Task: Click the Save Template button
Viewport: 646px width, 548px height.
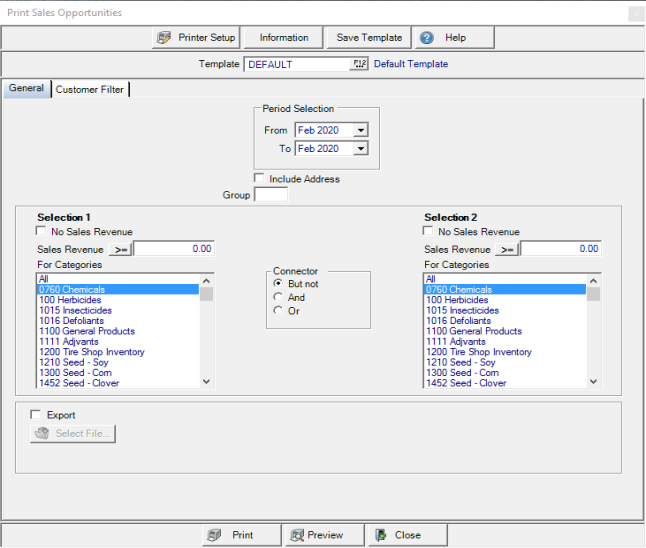Action: pyautogui.click(x=369, y=38)
